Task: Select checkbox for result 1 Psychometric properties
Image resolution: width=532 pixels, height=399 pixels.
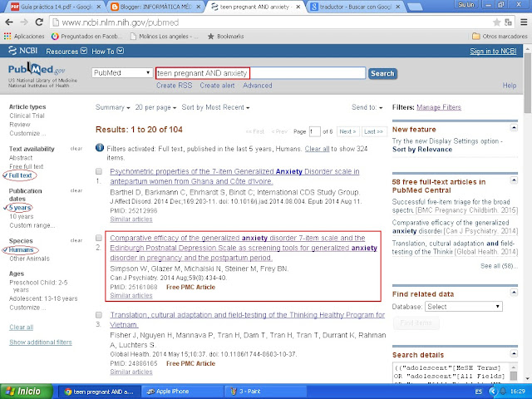Action: coord(99,171)
